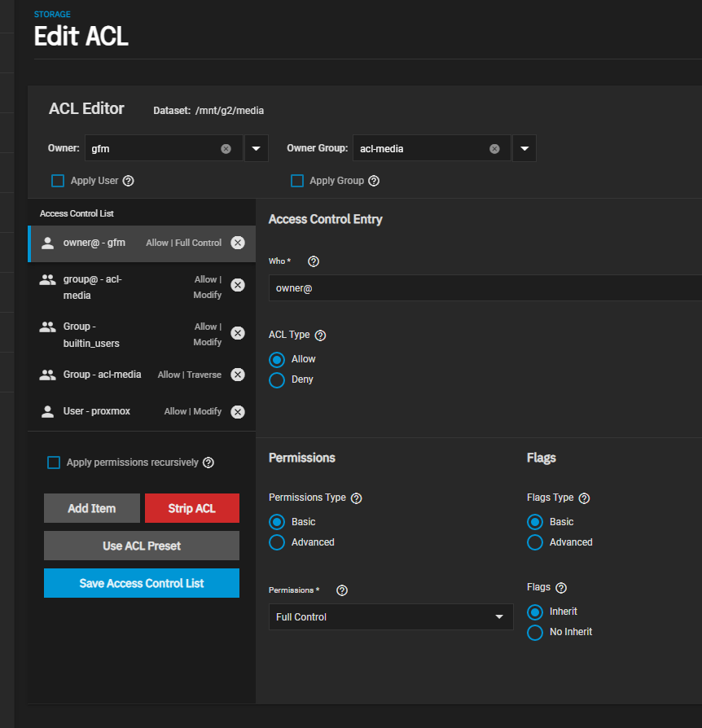Open help tooltip for Apply Group
This screenshot has height=728, width=702.
(x=374, y=181)
